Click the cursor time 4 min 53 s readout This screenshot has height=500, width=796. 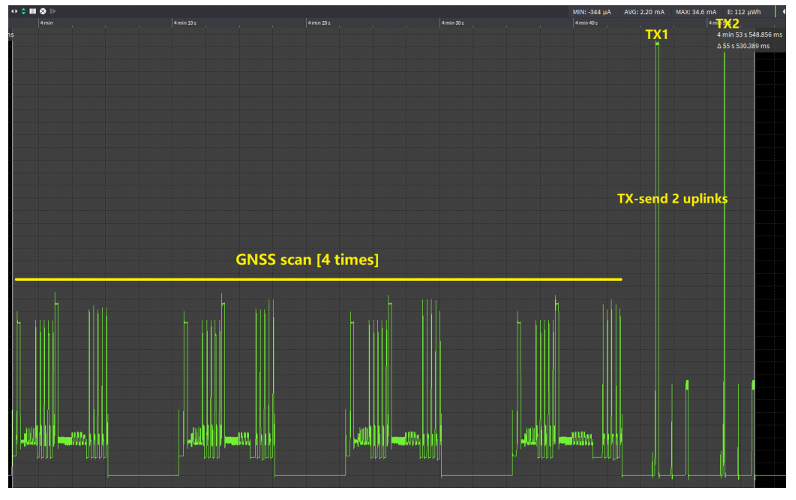[749, 35]
